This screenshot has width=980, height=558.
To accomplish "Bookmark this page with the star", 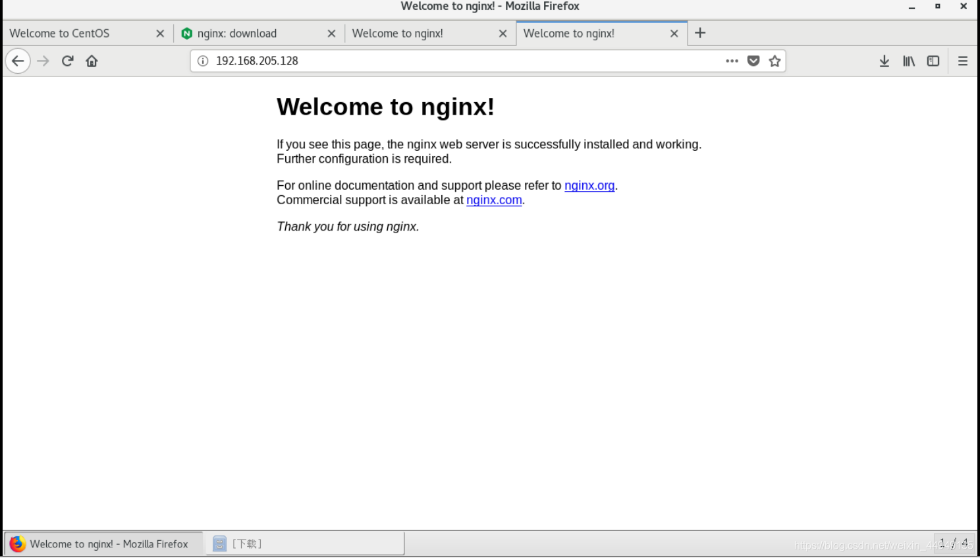I will point(775,61).
